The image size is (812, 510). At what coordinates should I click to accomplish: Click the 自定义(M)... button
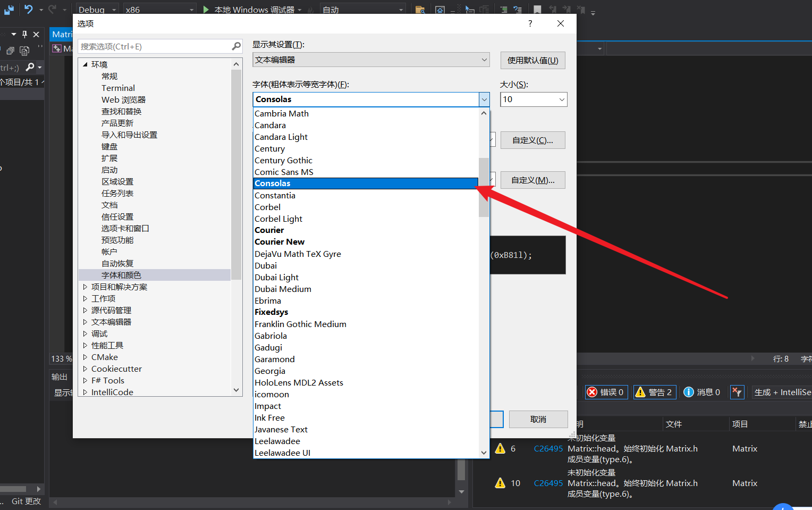[532, 180]
